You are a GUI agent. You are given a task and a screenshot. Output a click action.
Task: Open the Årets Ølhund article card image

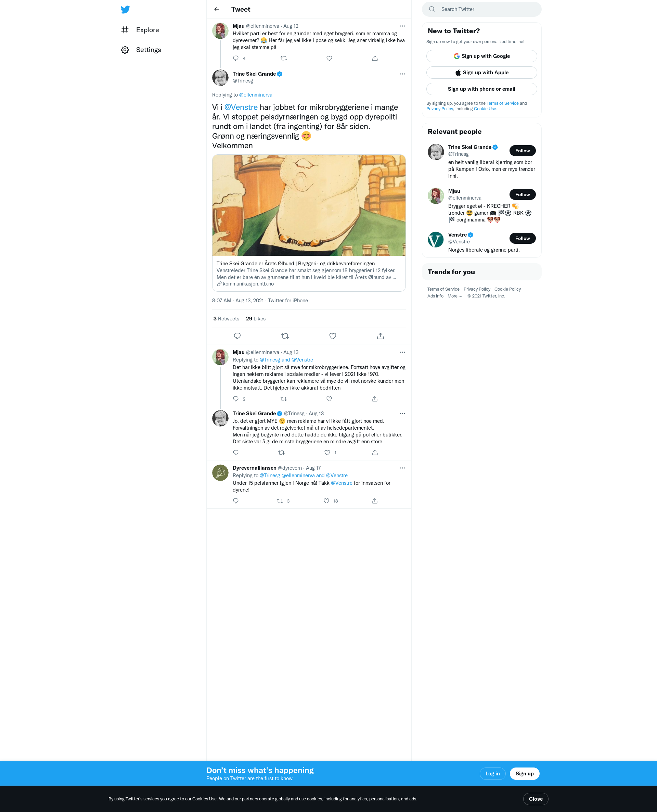[x=309, y=205]
